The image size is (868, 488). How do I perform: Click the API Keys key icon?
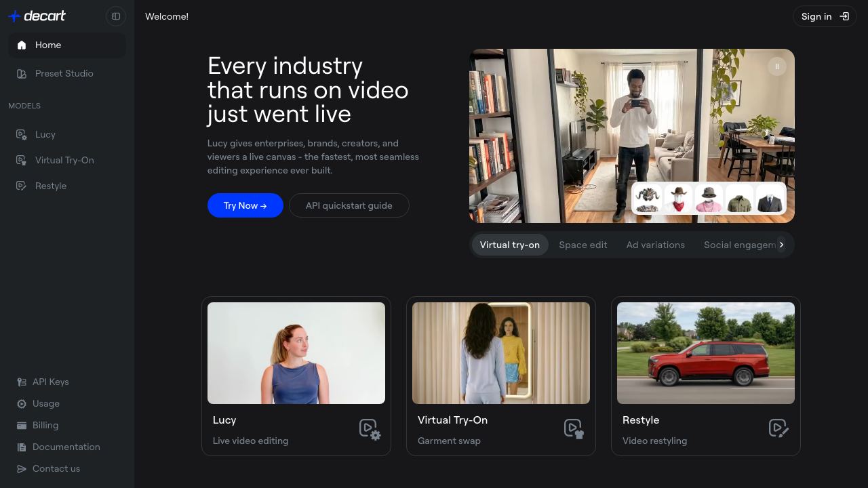point(22,382)
